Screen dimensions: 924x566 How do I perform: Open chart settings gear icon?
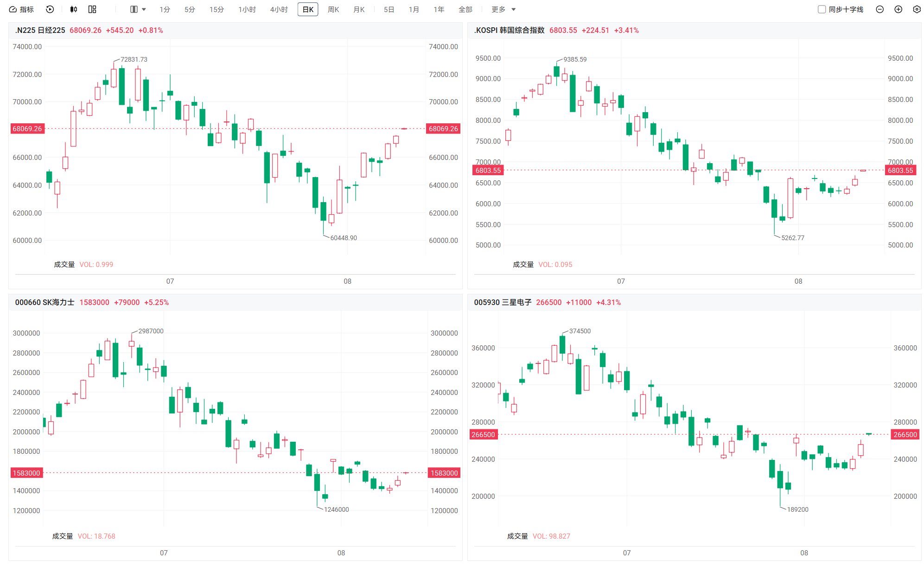click(917, 9)
